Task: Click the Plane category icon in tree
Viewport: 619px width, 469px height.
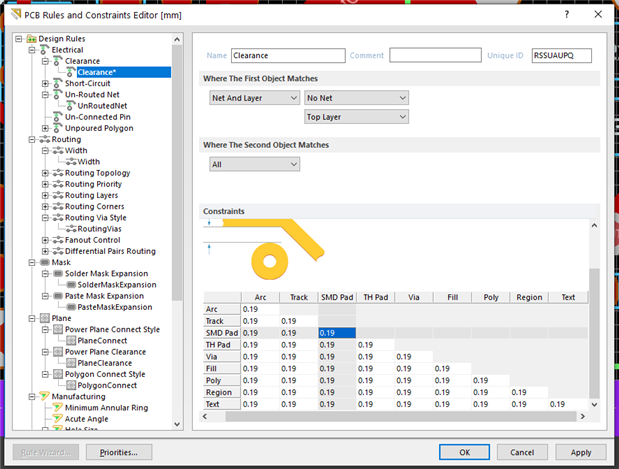Action: (43, 318)
